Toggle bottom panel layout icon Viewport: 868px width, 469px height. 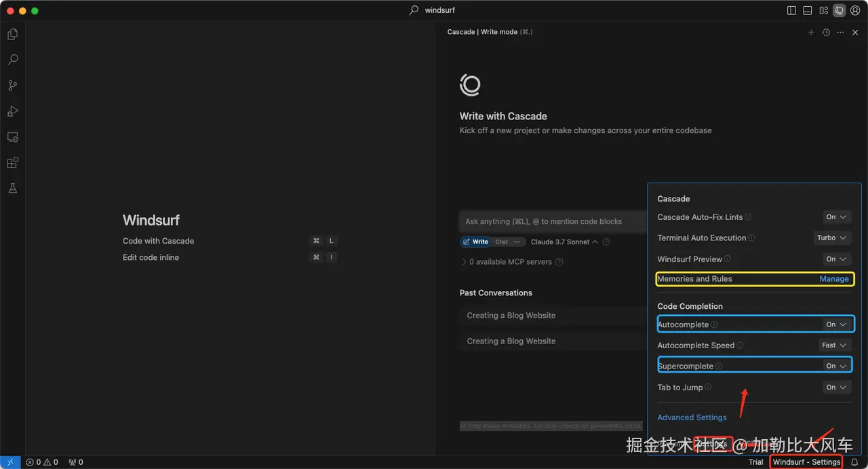click(808, 10)
